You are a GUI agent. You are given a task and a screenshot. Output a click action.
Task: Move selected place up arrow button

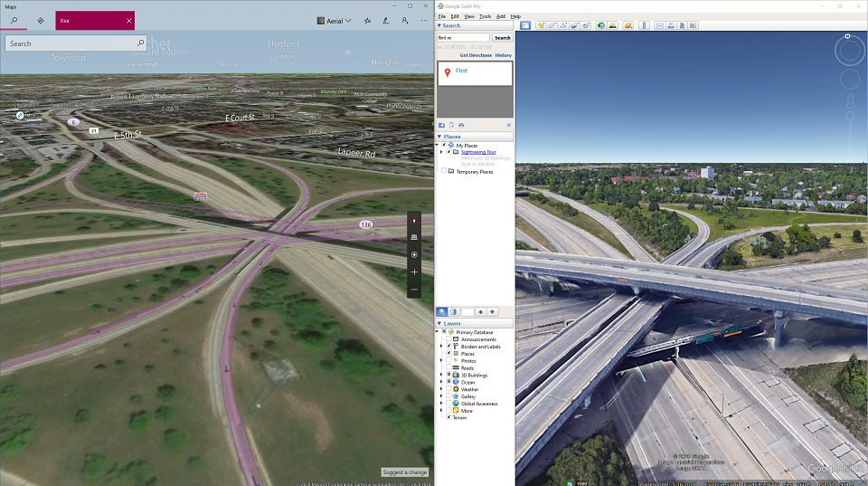(480, 312)
